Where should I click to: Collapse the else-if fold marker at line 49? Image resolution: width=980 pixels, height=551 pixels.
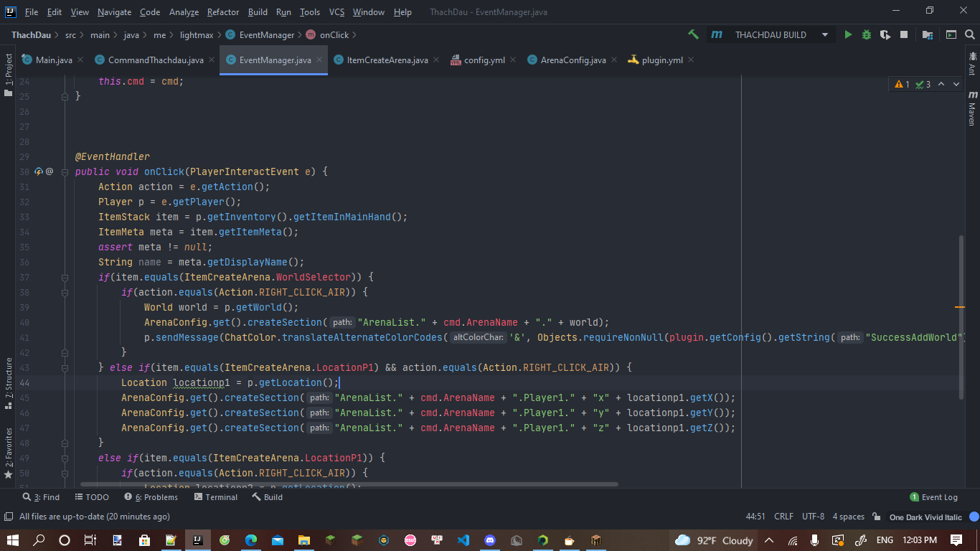(x=65, y=458)
